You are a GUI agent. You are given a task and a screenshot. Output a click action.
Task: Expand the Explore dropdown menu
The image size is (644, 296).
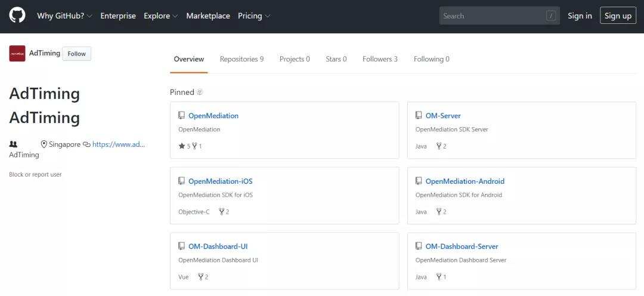point(160,16)
